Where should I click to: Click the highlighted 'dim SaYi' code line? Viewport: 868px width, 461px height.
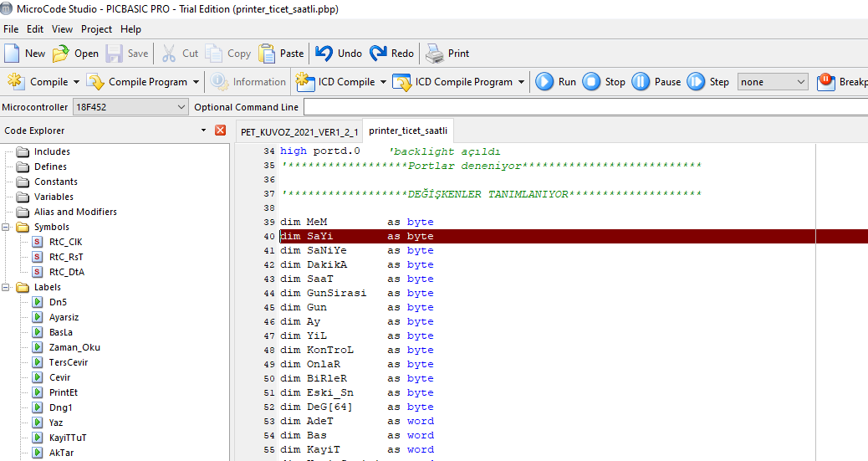(574, 236)
